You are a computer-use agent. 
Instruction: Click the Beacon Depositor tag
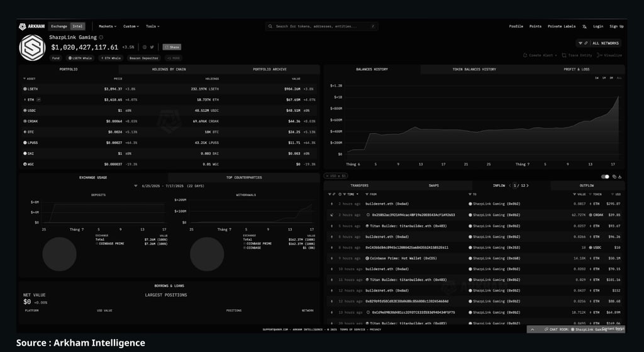[x=144, y=58]
